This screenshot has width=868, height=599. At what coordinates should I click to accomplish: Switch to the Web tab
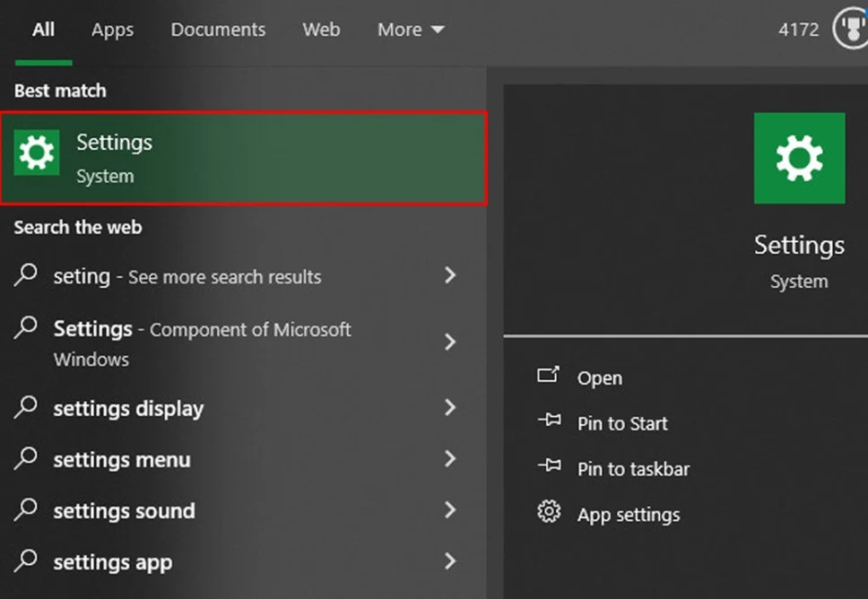click(x=321, y=30)
